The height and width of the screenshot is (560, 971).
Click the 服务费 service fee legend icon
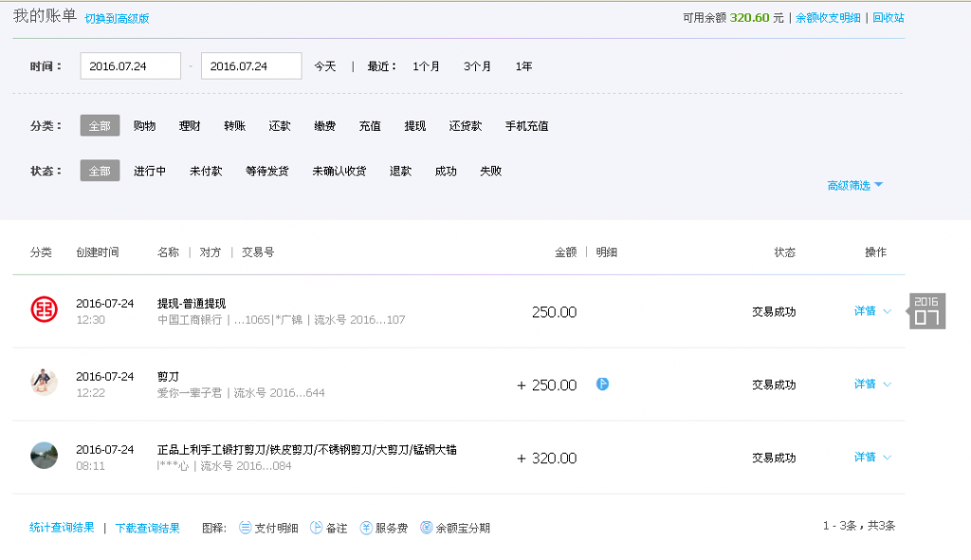tap(365, 528)
